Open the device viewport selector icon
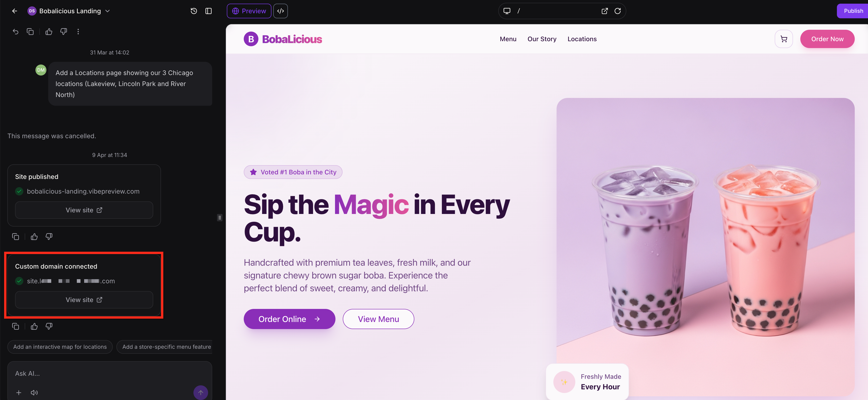Viewport: 868px width, 400px height. [507, 11]
